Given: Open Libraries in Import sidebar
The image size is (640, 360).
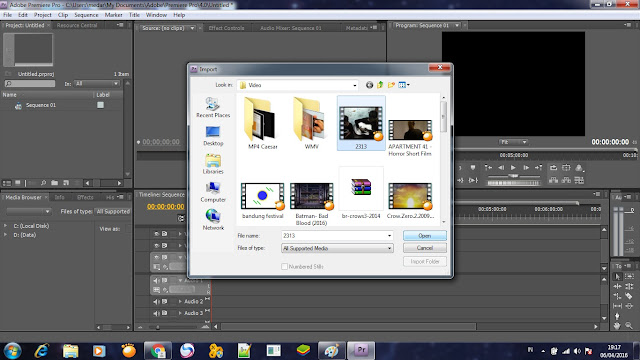Looking at the screenshot, I should 213,164.
